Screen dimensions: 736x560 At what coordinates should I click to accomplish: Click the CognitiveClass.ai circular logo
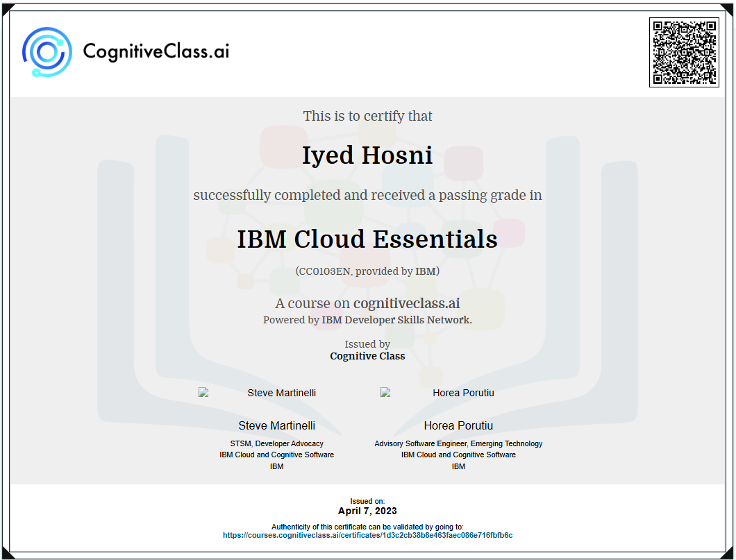(47, 52)
